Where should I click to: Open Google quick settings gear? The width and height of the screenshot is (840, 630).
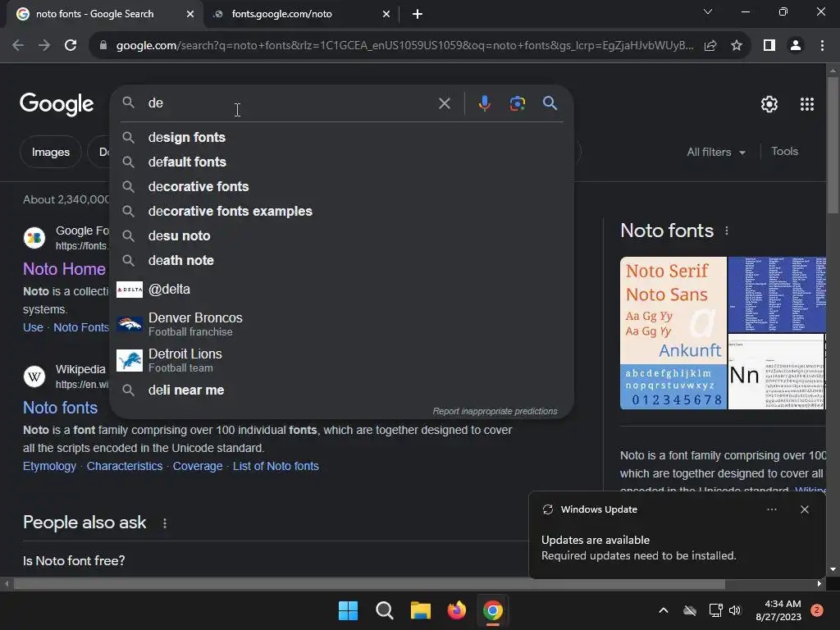769,104
